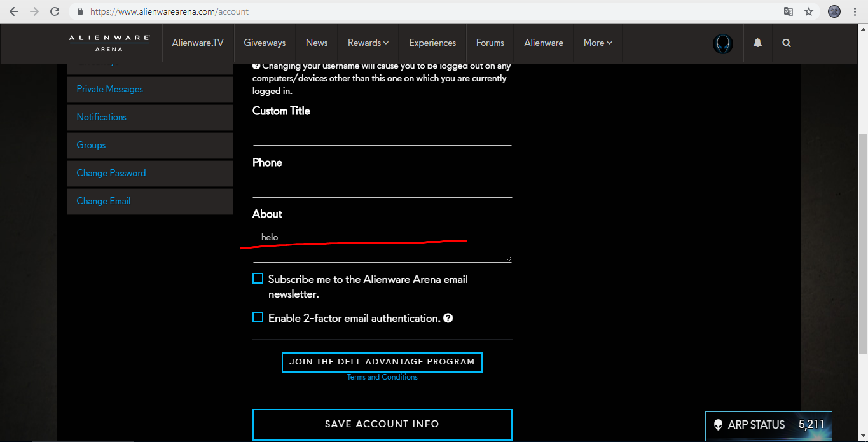Screen dimensions: 868x442
Task: Click Join the Dell Advantage Program button
Action: [382, 362]
